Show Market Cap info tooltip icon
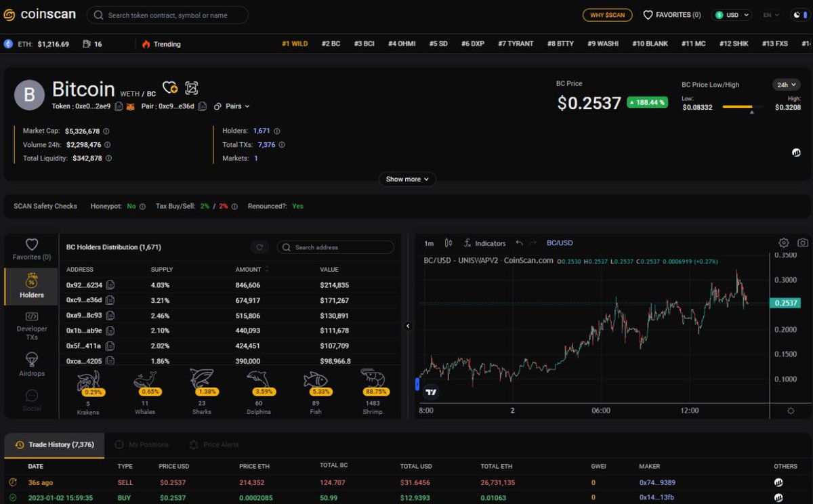The width and height of the screenshot is (813, 504). (x=106, y=131)
